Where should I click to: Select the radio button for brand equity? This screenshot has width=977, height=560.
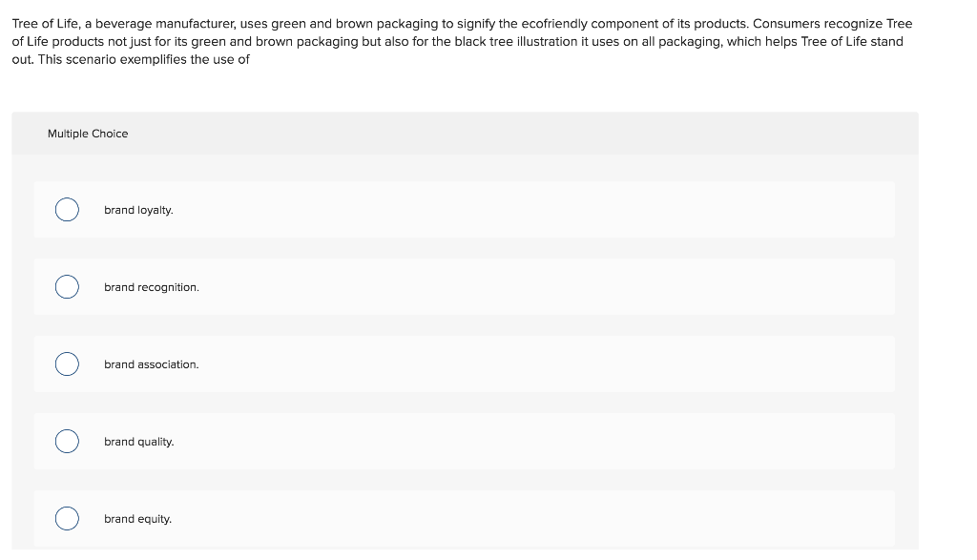[x=66, y=518]
